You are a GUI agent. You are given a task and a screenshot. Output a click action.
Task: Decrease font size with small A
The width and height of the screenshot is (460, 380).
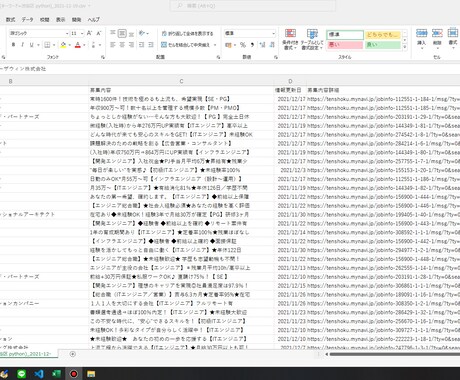pos(99,33)
